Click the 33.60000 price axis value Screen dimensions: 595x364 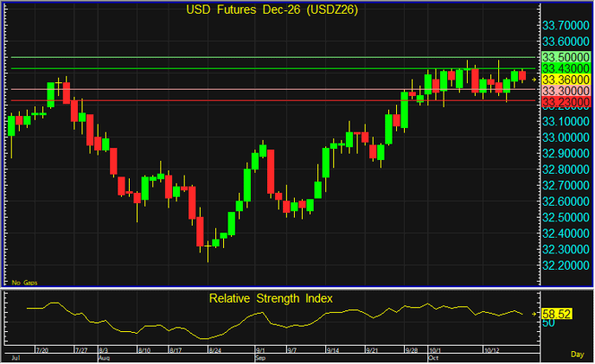pos(566,42)
